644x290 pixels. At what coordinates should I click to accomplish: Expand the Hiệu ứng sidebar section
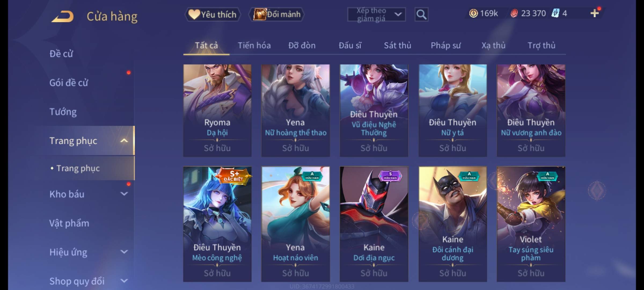click(124, 252)
